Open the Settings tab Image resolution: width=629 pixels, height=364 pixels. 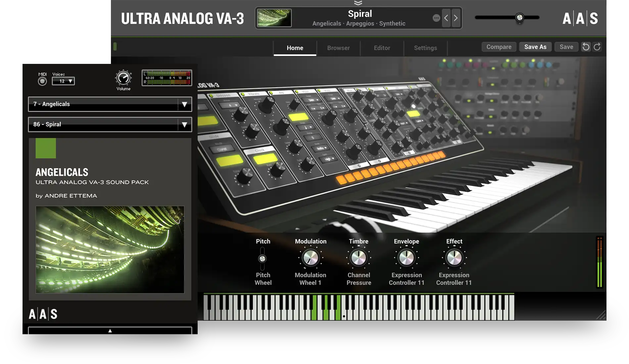(425, 48)
